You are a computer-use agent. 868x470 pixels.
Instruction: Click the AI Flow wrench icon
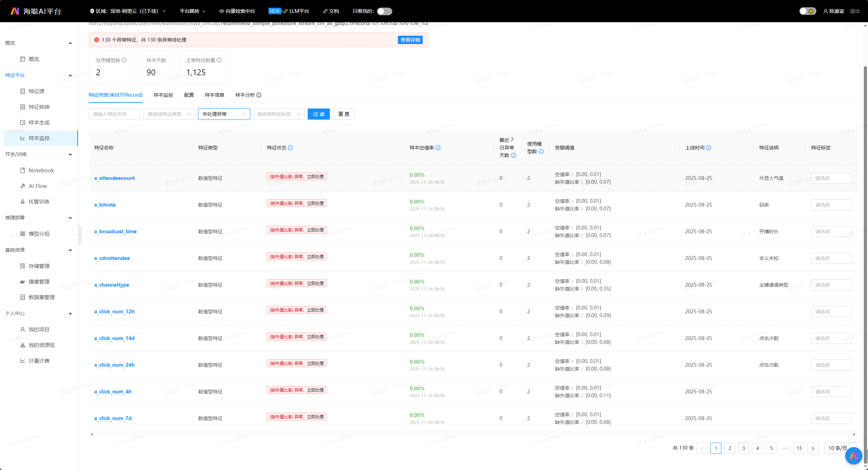click(x=23, y=186)
